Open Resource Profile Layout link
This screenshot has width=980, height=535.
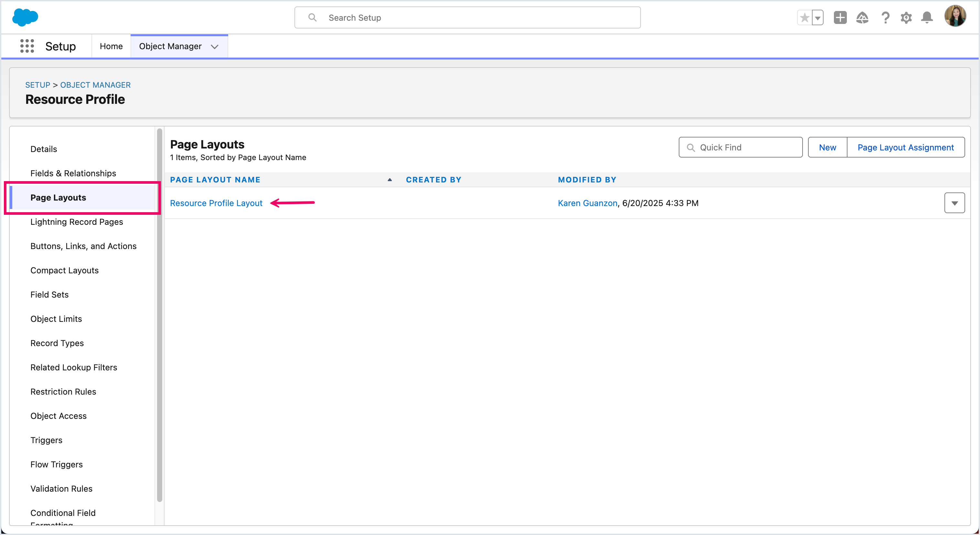(x=216, y=203)
